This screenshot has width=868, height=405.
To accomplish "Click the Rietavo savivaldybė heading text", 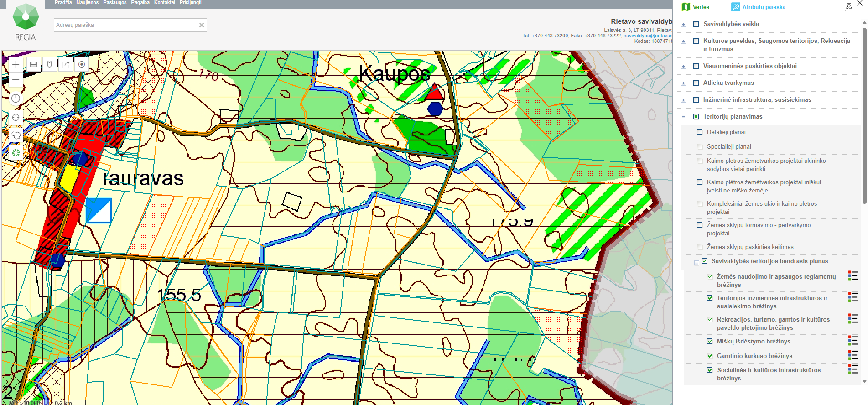I will [641, 21].
